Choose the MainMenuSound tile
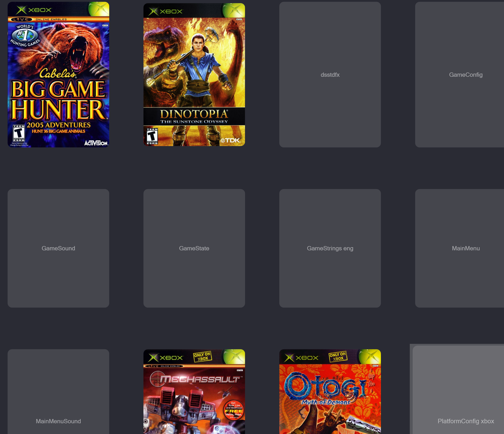The width and height of the screenshot is (504, 434). (58, 392)
